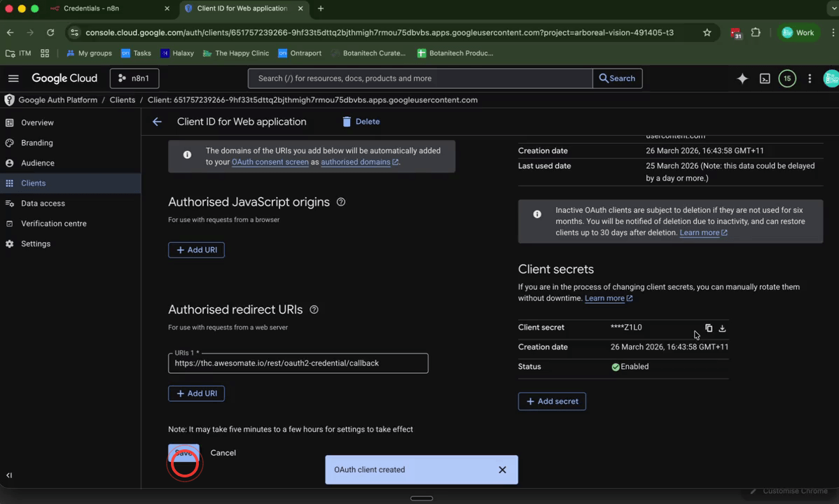This screenshot has height=504, width=839.
Task: Focus the browser address bar
Action: 380,33
